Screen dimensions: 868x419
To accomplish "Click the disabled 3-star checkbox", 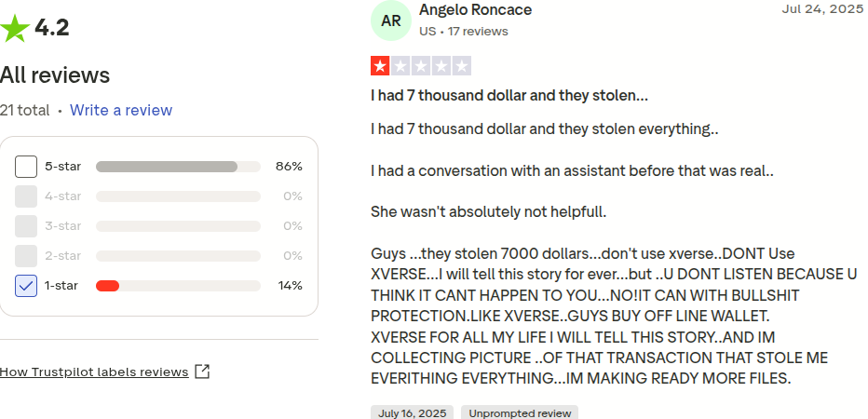I will (26, 226).
